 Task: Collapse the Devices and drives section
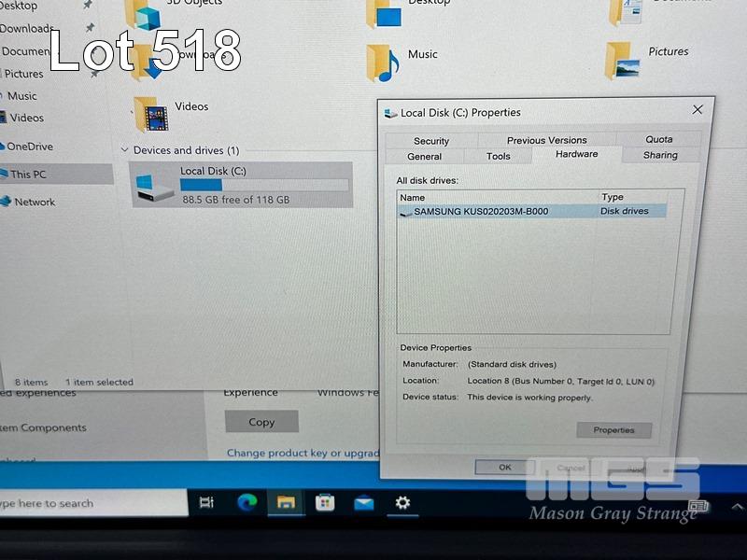(x=125, y=150)
